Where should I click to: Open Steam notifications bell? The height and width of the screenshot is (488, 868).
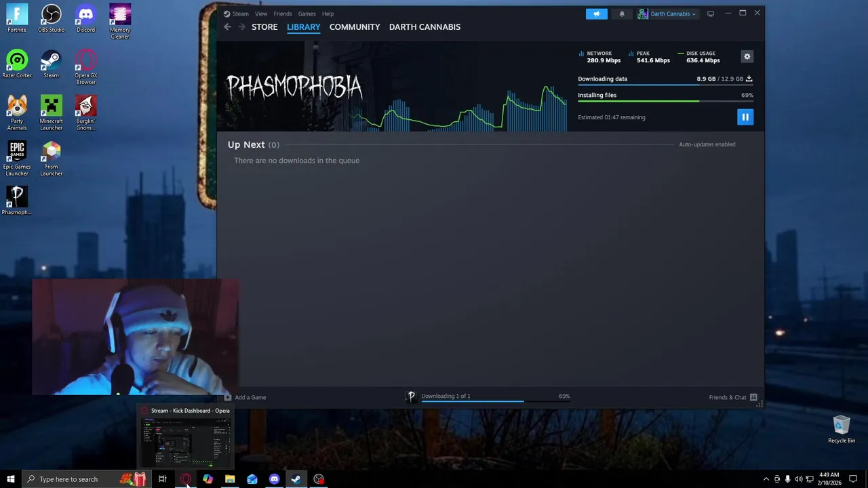pos(622,14)
